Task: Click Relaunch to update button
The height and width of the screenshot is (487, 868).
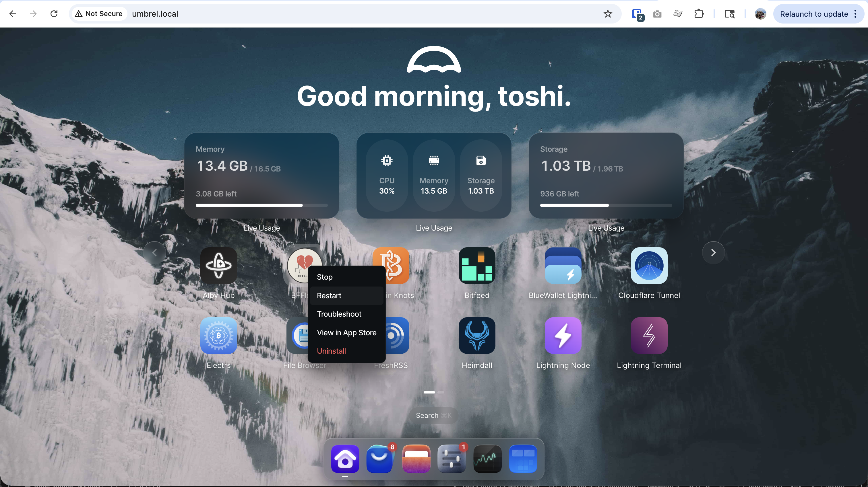Action: tap(813, 14)
